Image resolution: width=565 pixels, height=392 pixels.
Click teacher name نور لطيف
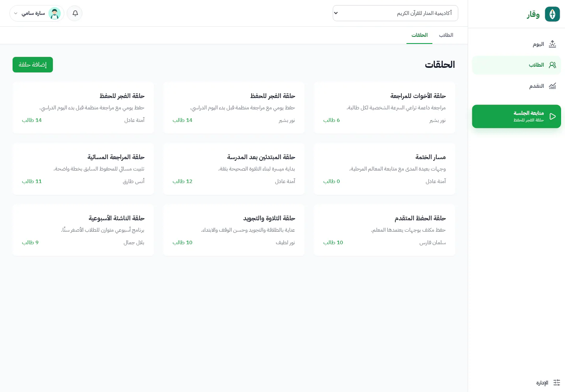click(285, 243)
